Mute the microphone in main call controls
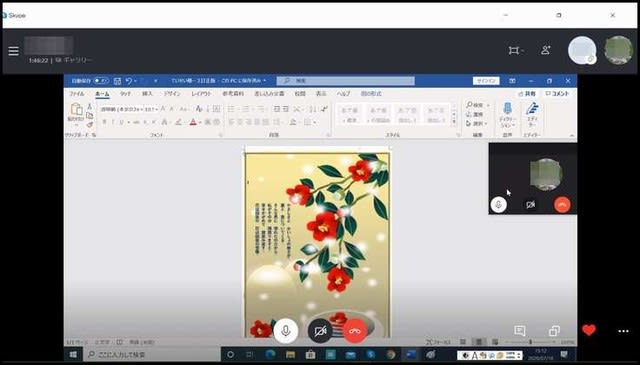Screen dimensions: 640x365 [x=286, y=331]
